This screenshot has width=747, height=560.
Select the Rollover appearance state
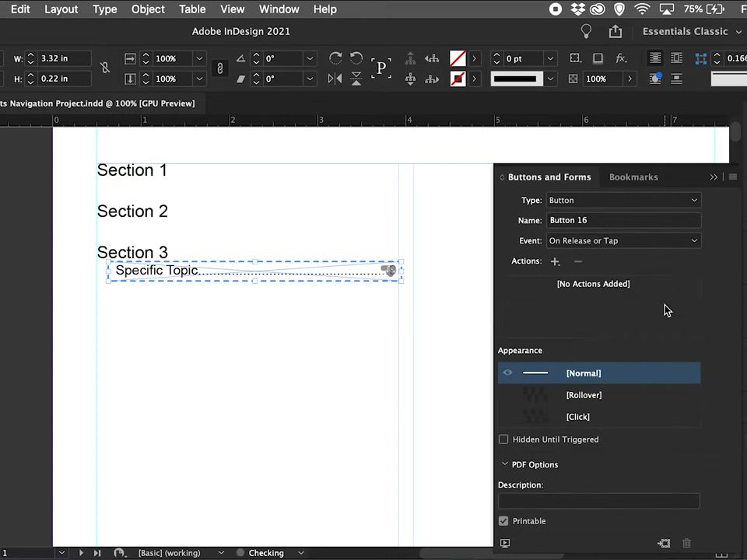tap(584, 395)
